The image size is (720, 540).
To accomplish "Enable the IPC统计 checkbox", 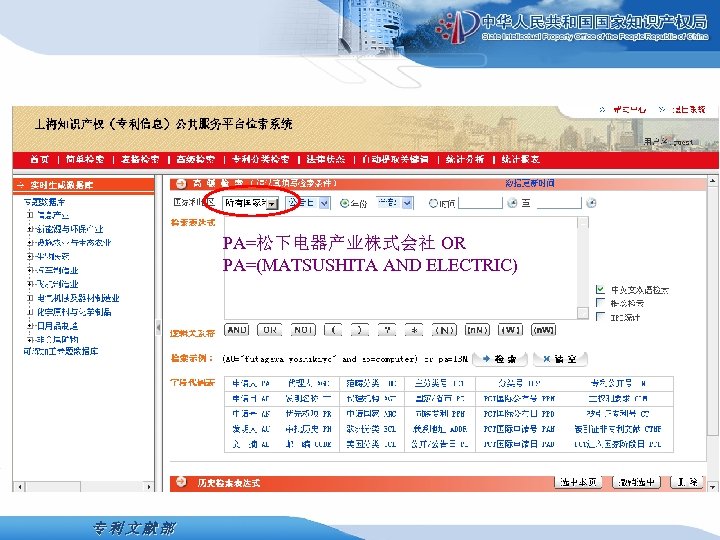I will click(x=600, y=316).
